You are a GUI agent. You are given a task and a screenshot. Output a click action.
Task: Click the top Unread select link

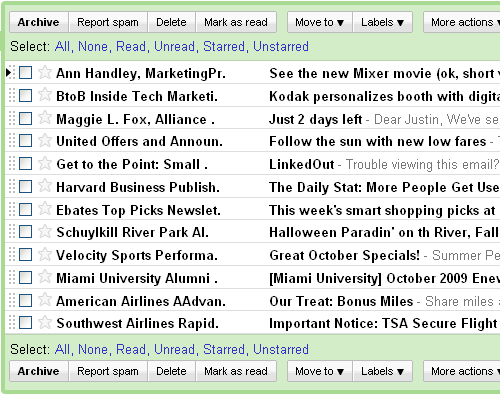pyautogui.click(x=174, y=46)
